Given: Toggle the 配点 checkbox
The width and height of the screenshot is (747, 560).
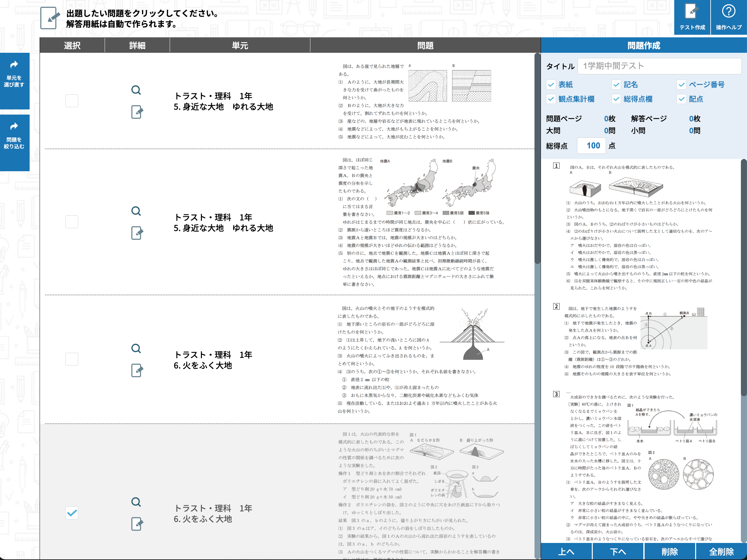Looking at the screenshot, I should [x=682, y=99].
